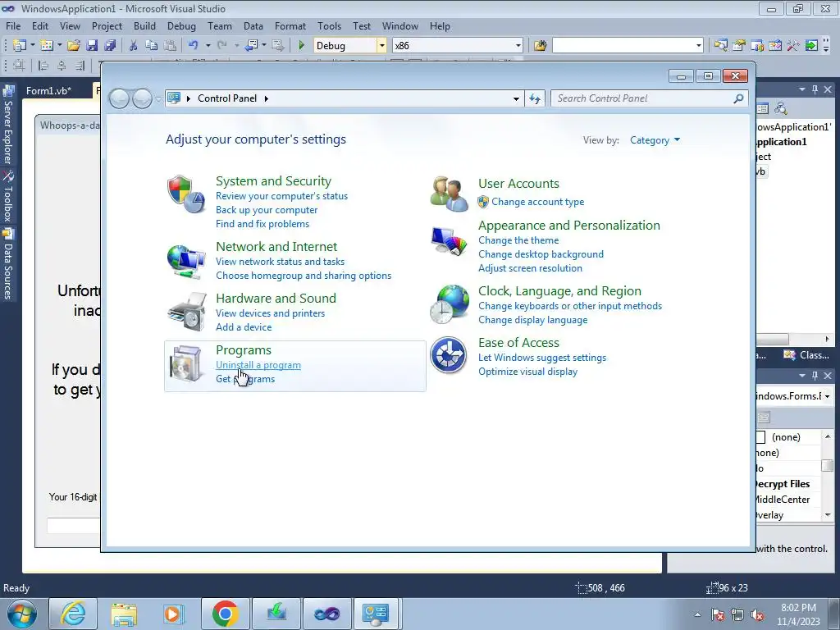Open the Add New Item dropdown arrow

click(x=59, y=46)
